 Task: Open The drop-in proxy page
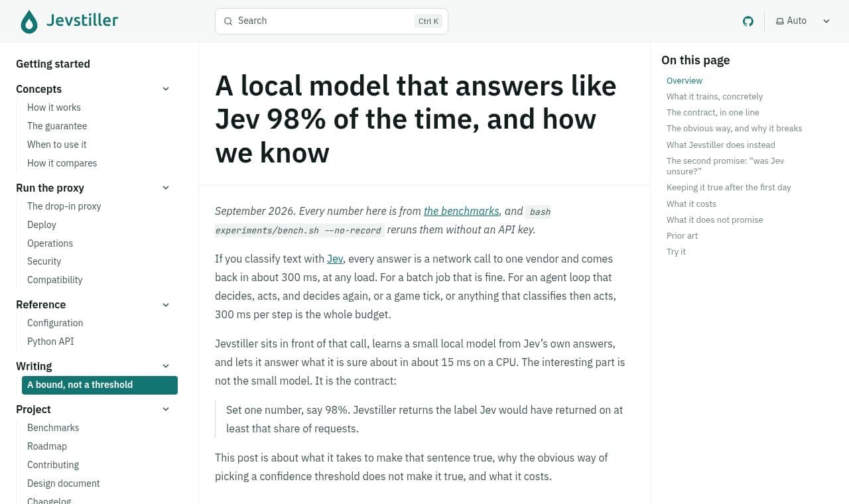(x=64, y=206)
